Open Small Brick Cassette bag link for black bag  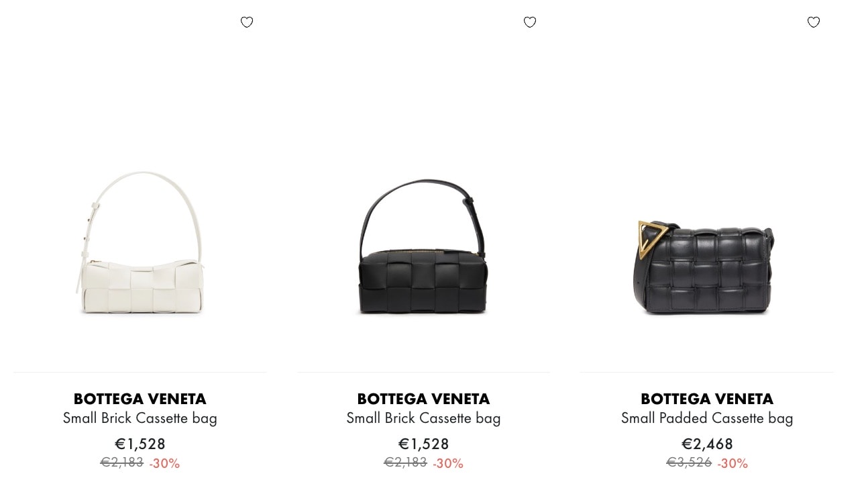[x=423, y=418]
